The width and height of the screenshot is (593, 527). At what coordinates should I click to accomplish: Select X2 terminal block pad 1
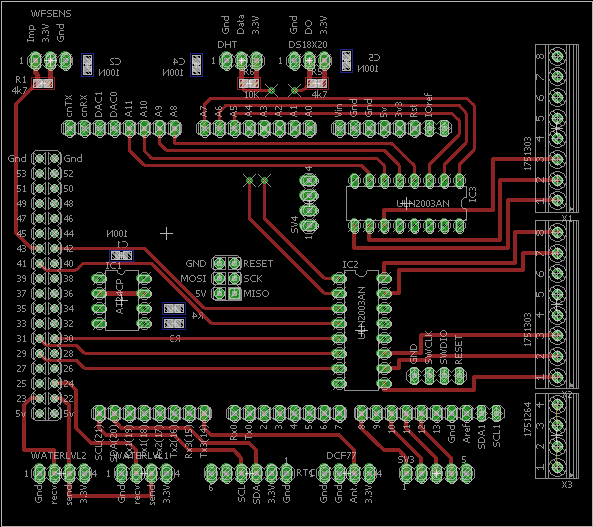(x=557, y=376)
